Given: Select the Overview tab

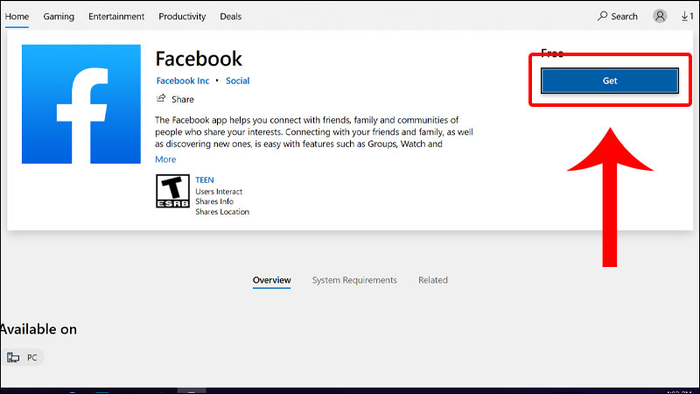Looking at the screenshot, I should [x=271, y=280].
